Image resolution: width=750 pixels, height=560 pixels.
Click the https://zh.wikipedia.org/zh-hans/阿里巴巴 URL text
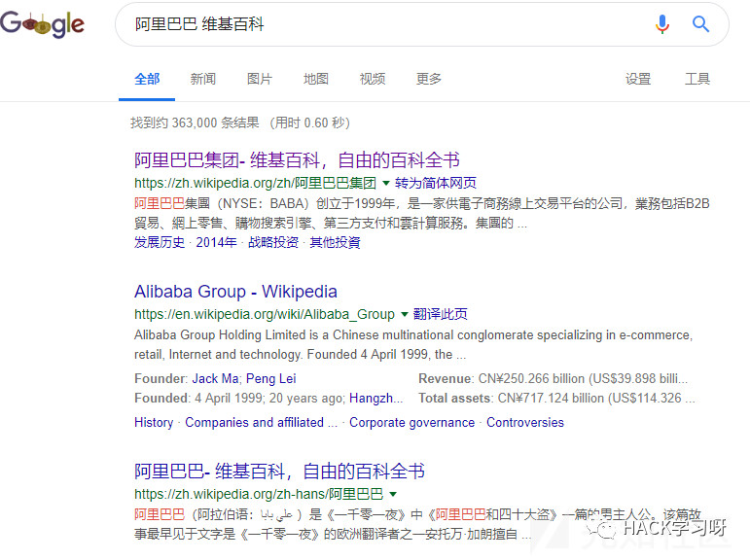coord(259,494)
